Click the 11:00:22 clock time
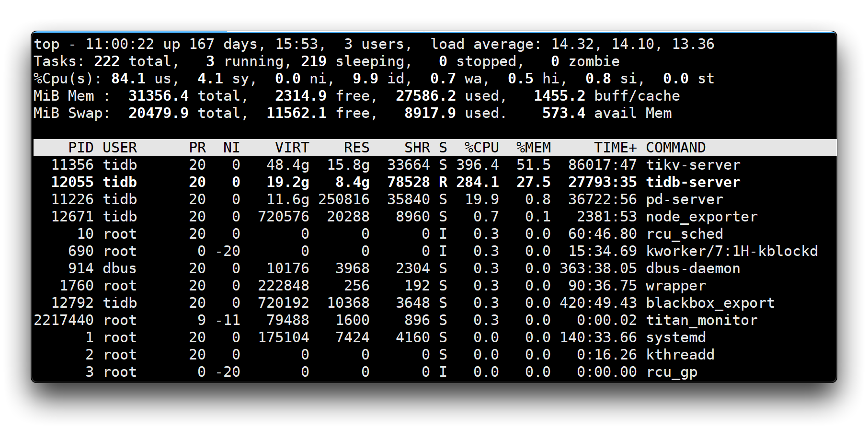 click(120, 44)
